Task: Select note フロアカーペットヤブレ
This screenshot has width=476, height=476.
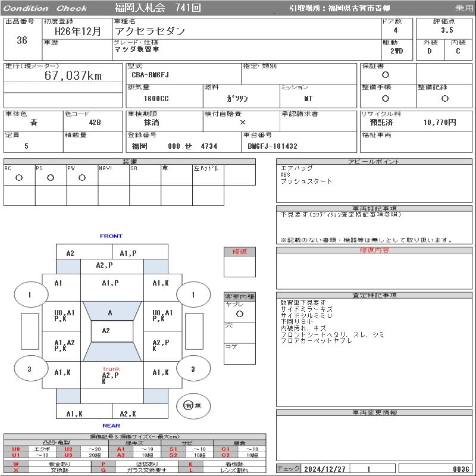Action: pyautogui.click(x=316, y=341)
